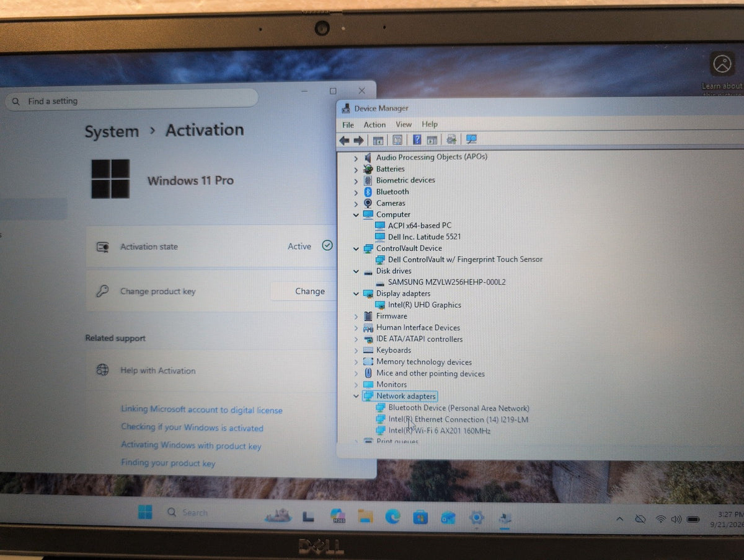Click the Keyboards category icon in the tree

point(368,350)
